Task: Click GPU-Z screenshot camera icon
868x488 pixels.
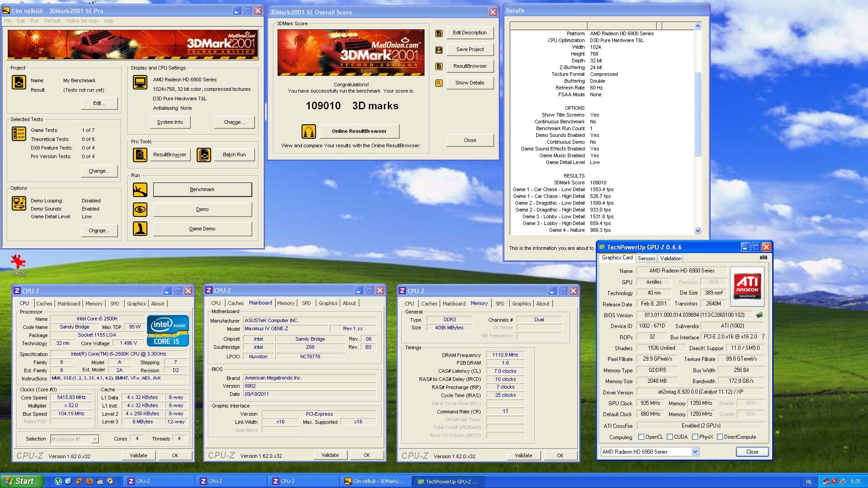Action: click(764, 258)
